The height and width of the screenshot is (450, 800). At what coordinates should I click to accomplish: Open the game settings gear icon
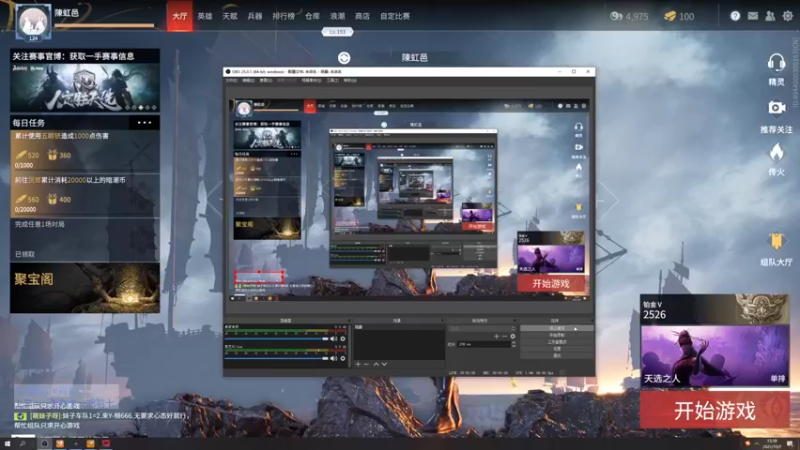click(x=788, y=16)
